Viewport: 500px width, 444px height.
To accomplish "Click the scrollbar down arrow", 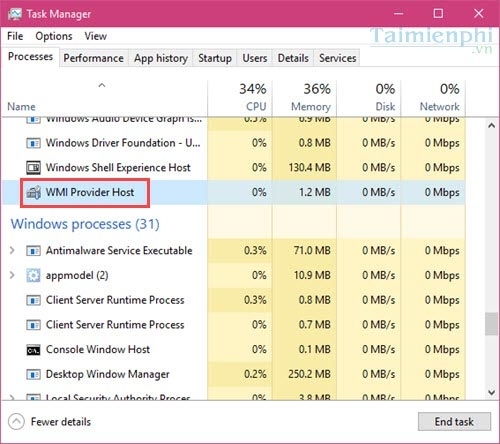I will [491, 393].
